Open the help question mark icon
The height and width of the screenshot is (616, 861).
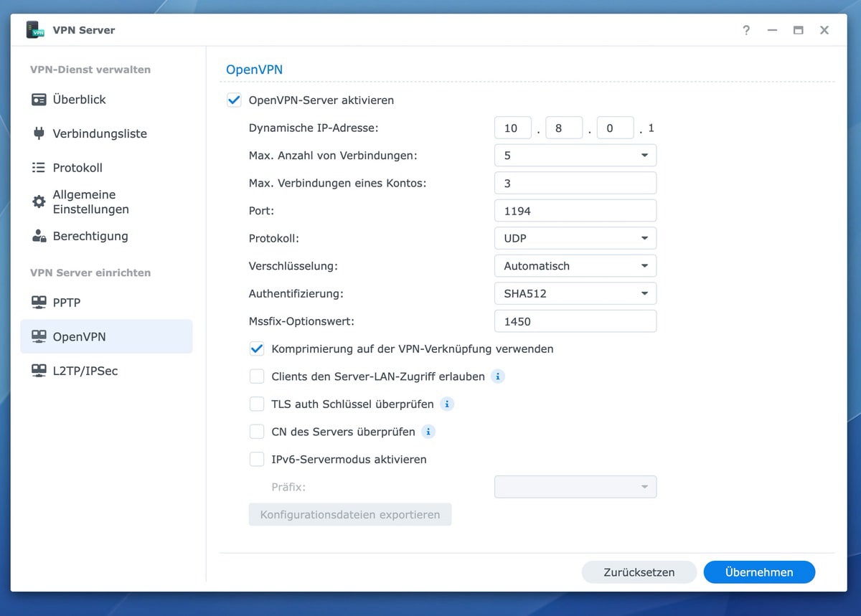coord(746,30)
